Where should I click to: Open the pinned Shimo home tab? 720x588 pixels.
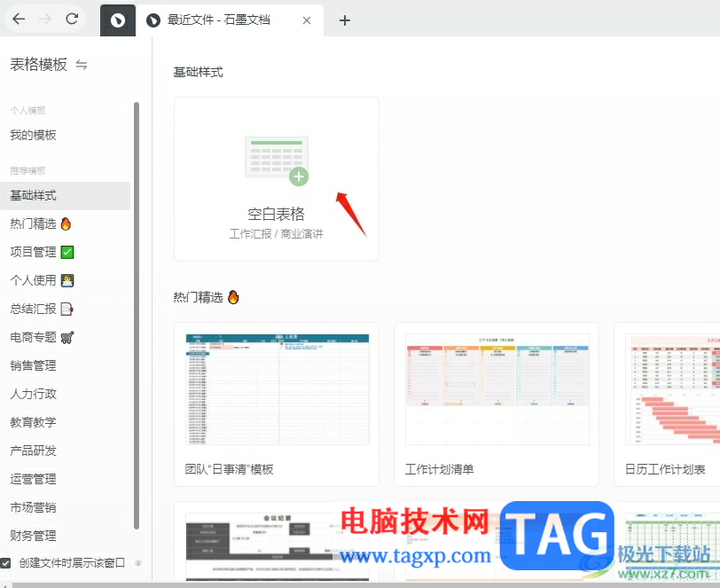click(x=118, y=20)
